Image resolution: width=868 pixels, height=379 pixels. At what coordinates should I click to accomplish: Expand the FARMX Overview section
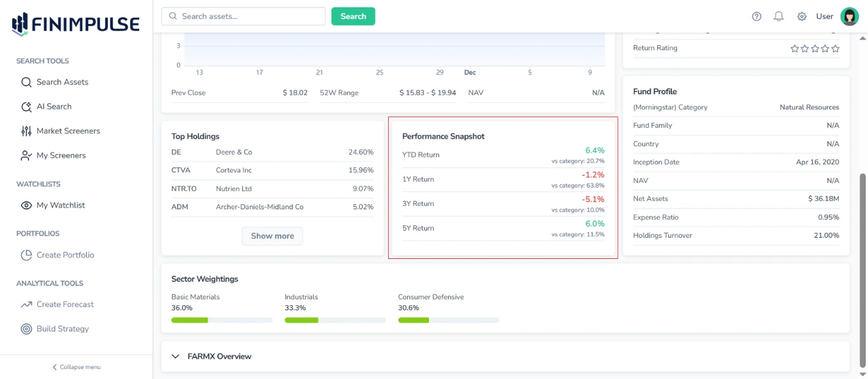tap(175, 357)
